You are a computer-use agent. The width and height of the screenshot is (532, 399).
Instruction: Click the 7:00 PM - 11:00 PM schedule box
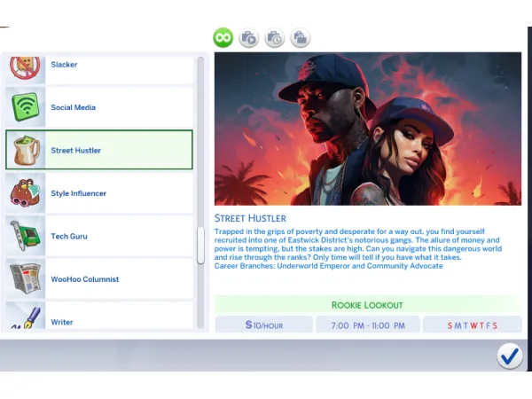367,325
